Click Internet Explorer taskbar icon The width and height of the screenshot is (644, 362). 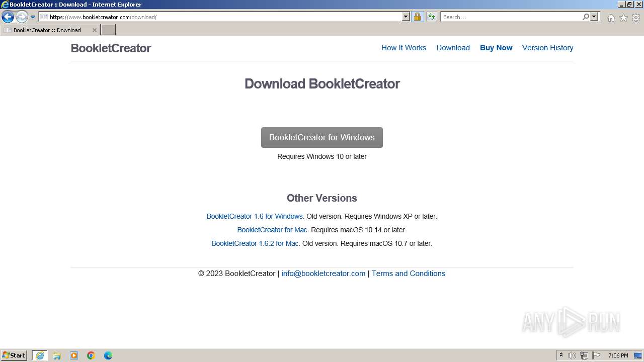point(40,355)
